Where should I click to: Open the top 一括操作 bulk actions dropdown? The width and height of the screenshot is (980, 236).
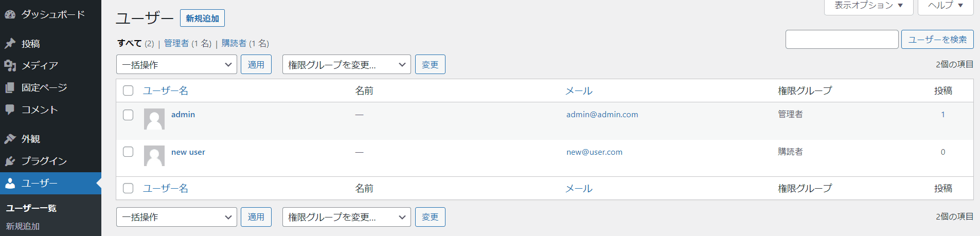(176, 65)
